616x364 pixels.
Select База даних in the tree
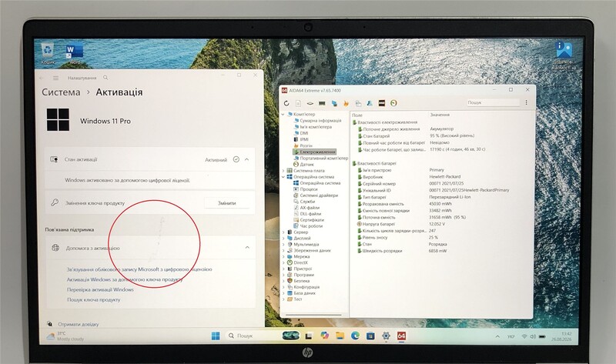pos(304,293)
